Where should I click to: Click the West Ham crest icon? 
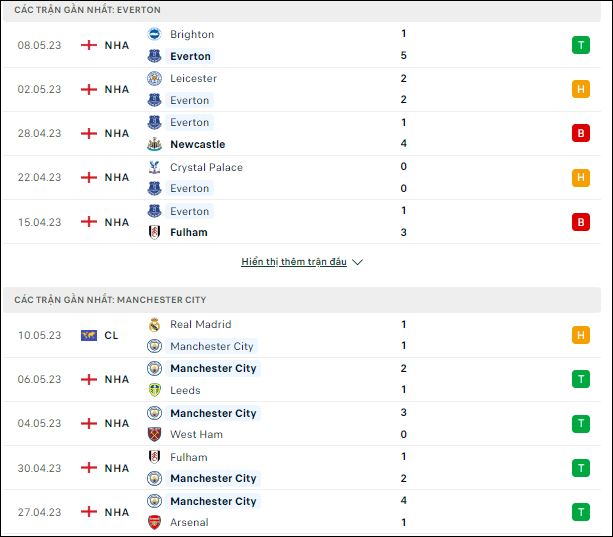pyautogui.click(x=154, y=434)
